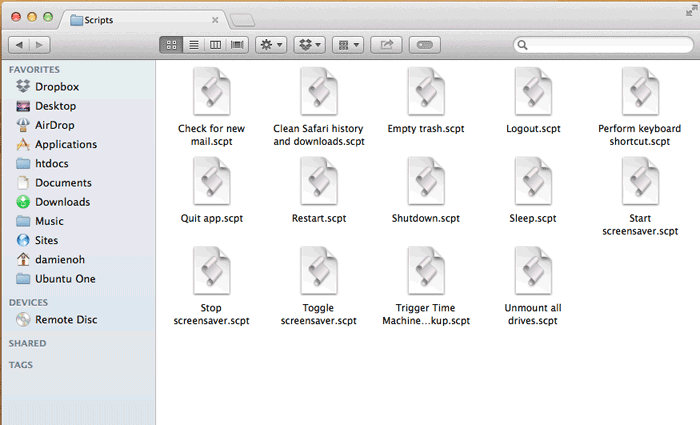Go forward to the next folder
The height and width of the screenshot is (425, 700).
40,45
